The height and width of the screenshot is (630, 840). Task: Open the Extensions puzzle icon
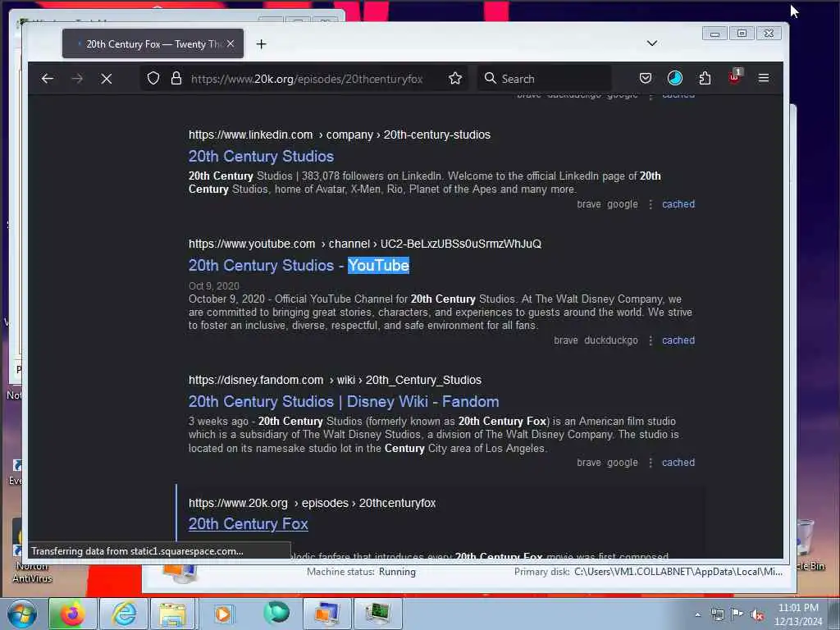(x=705, y=78)
